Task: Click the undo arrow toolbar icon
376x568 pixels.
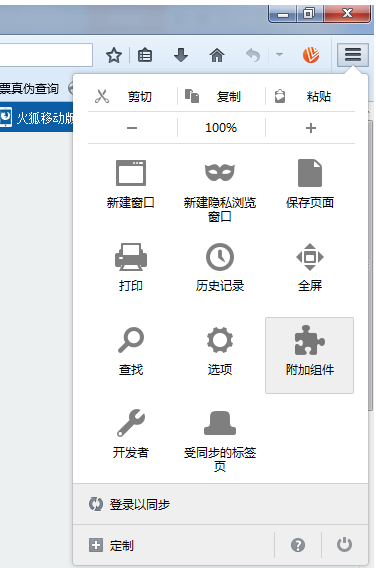Action: pyautogui.click(x=253, y=55)
